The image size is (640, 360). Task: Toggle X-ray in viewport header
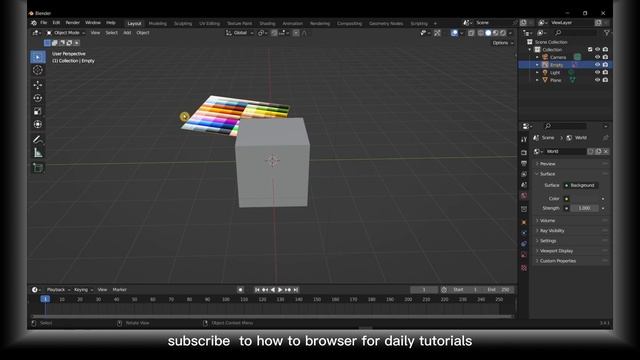[471, 33]
